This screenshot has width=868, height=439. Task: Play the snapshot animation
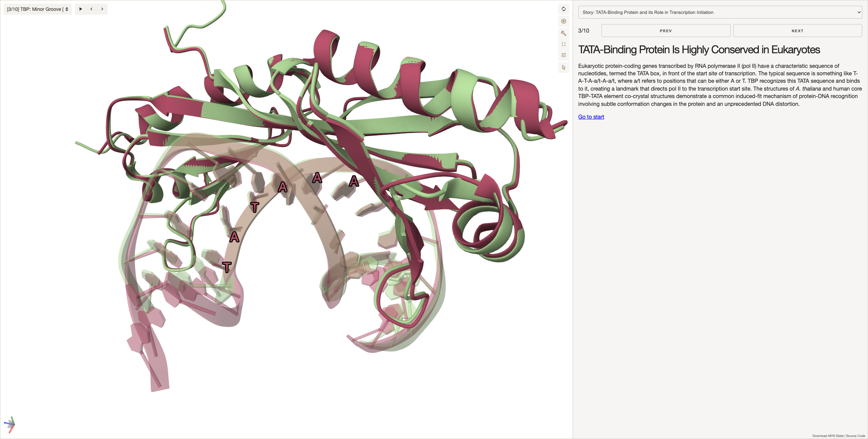tap(81, 9)
